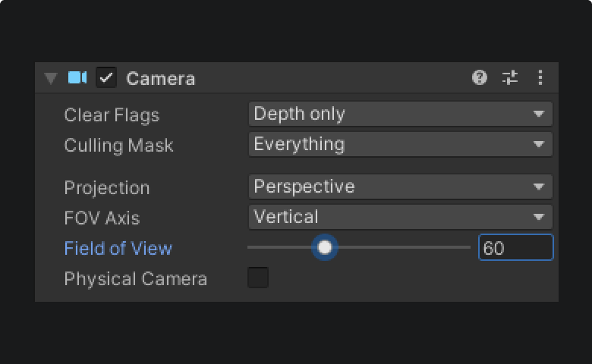Image resolution: width=592 pixels, height=364 pixels.
Task: Click the FOV Axis property label
Action: pos(102,218)
